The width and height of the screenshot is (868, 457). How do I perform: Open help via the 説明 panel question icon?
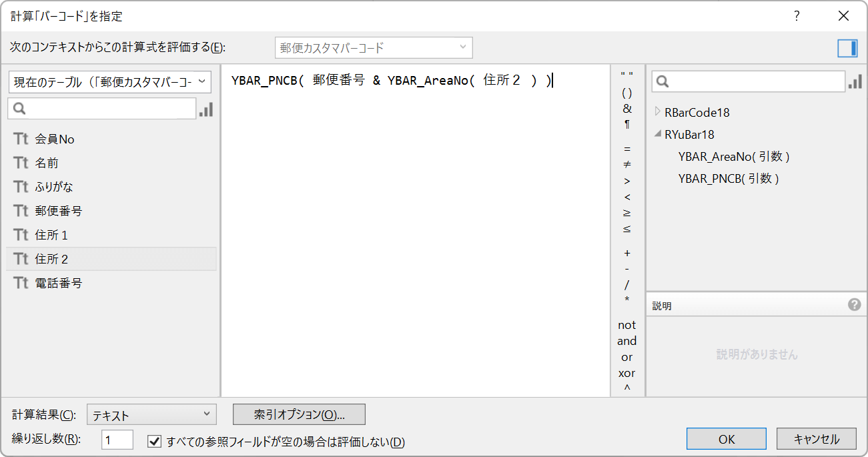[x=855, y=305]
